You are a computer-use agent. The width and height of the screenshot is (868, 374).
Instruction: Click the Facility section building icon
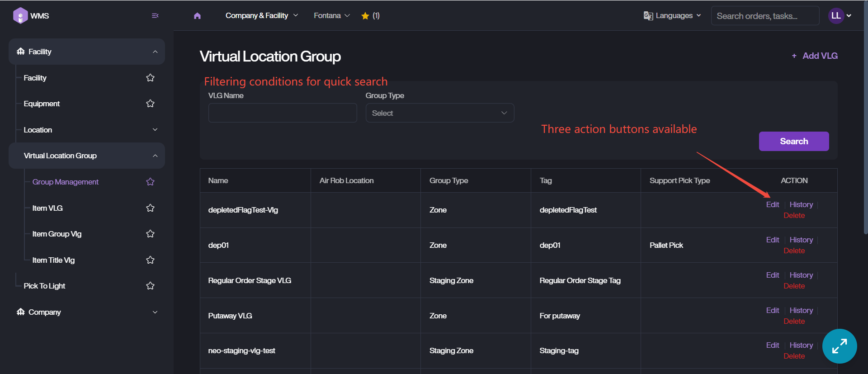point(21,52)
